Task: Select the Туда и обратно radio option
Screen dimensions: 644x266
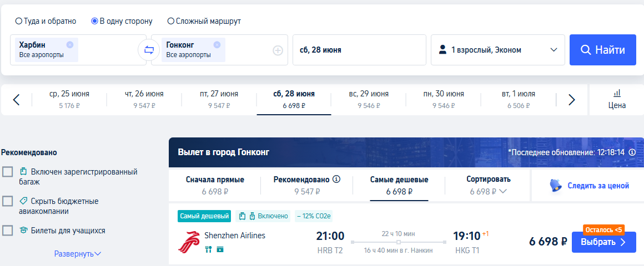Action: tap(18, 21)
